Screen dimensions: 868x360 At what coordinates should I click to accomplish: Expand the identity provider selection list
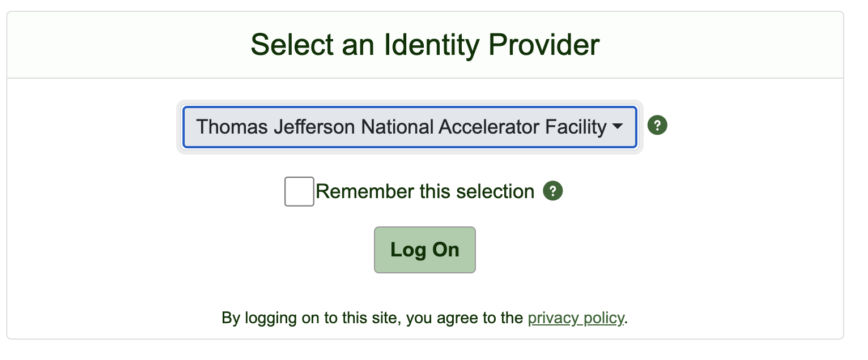point(409,127)
